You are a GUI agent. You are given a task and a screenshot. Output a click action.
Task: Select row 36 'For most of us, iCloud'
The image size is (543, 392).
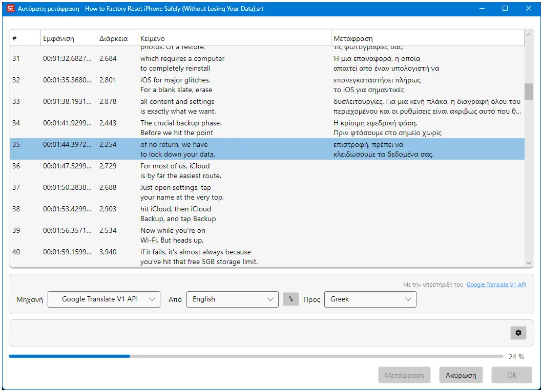point(175,166)
